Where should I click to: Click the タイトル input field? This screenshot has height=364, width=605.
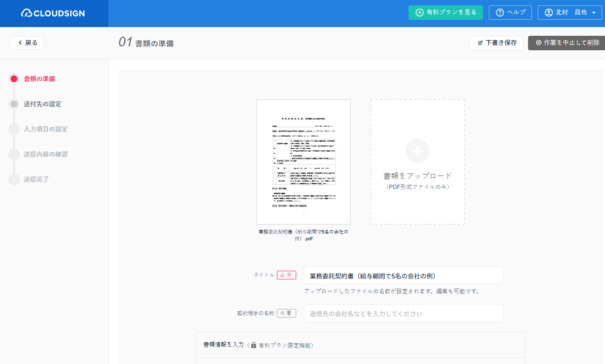[404, 276]
